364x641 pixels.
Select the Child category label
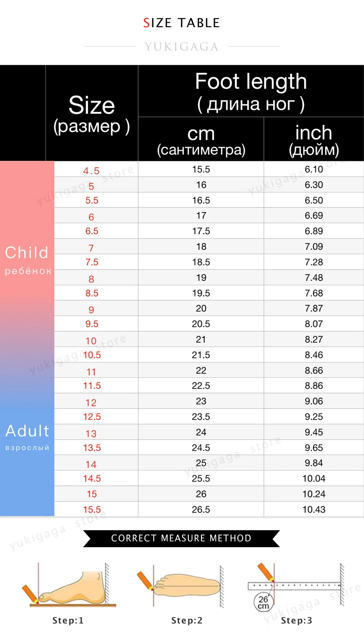coord(27,253)
